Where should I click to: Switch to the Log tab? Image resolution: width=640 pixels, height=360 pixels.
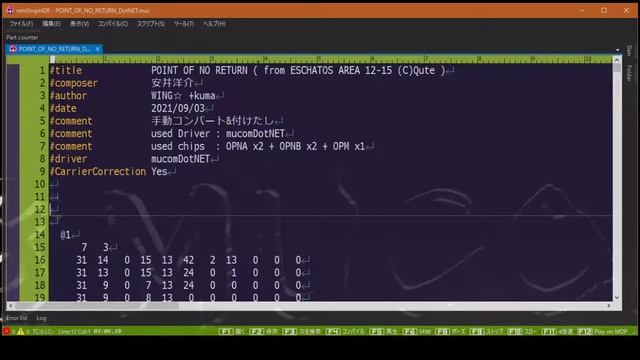pos(41,318)
